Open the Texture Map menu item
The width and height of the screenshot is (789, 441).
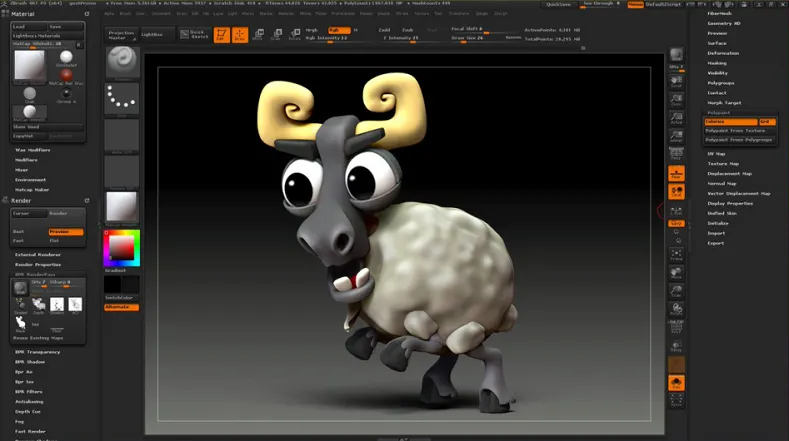point(723,163)
